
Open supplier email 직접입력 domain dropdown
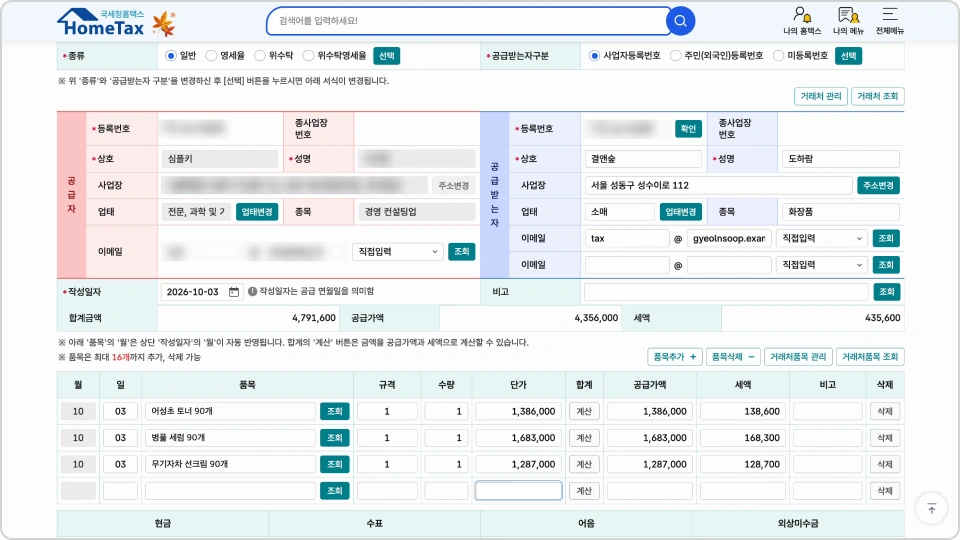point(397,252)
